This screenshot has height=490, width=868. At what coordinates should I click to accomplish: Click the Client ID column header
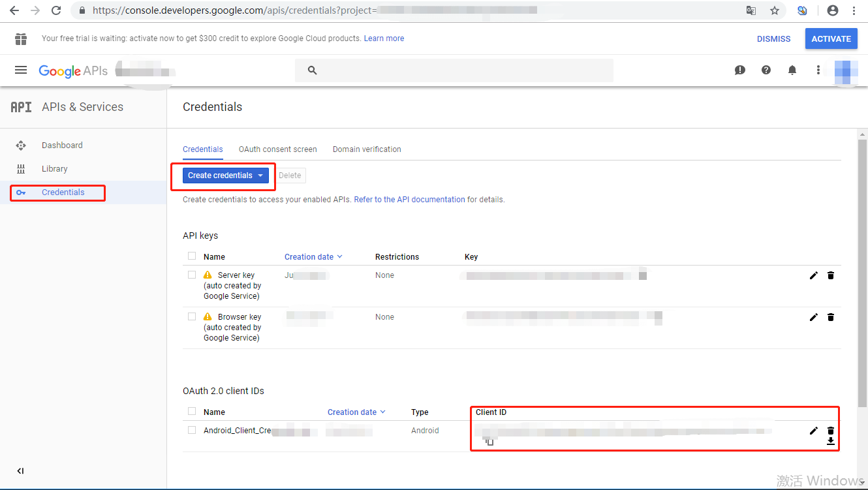click(x=491, y=412)
